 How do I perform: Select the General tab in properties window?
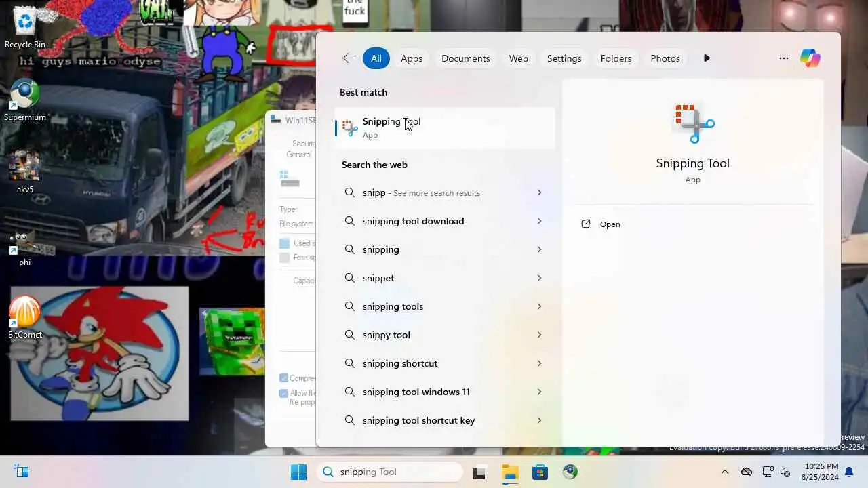pos(299,155)
